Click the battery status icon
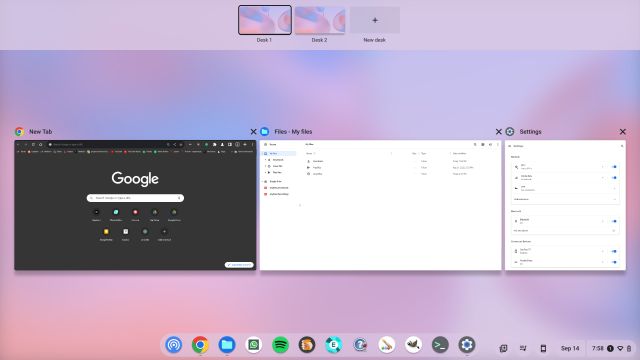 point(629,348)
